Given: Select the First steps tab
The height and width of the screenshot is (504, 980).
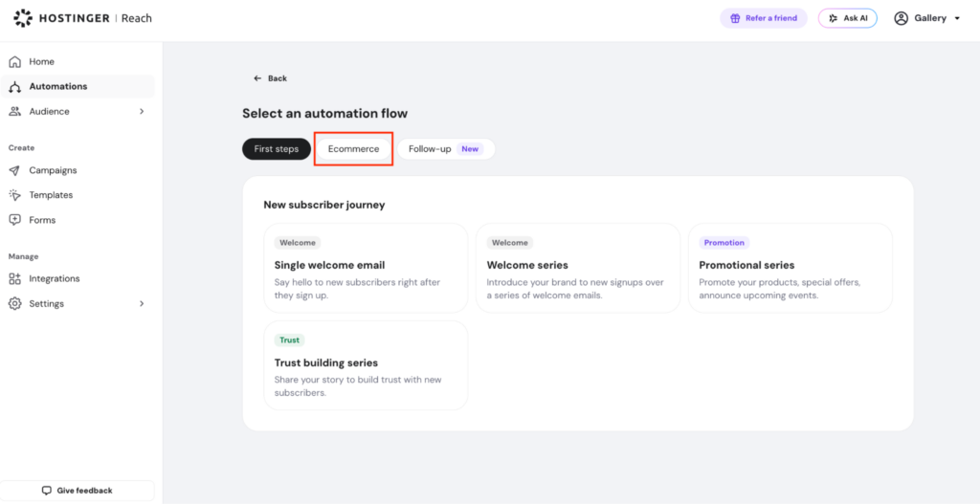Looking at the screenshot, I should [277, 149].
